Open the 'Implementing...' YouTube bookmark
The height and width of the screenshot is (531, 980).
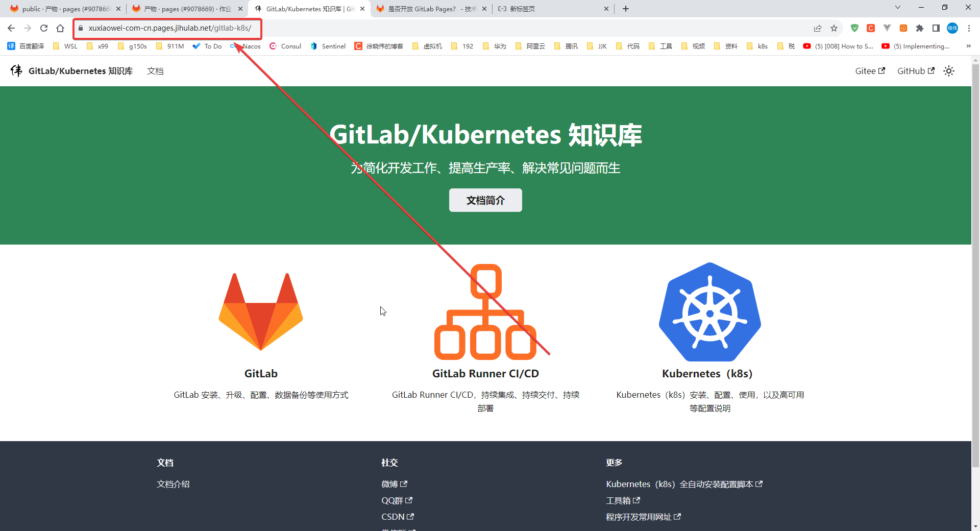pos(916,46)
